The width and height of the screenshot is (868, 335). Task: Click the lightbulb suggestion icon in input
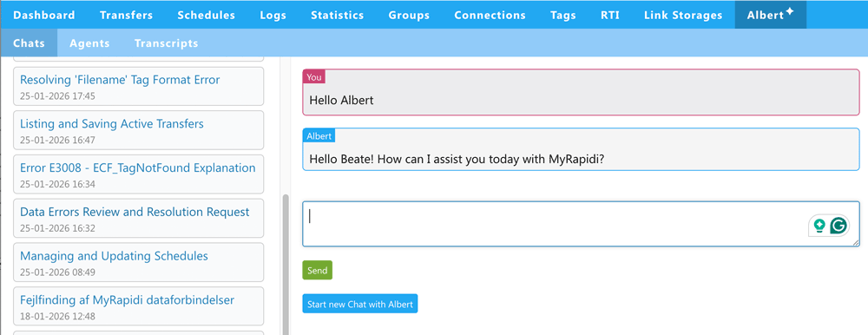point(819,226)
